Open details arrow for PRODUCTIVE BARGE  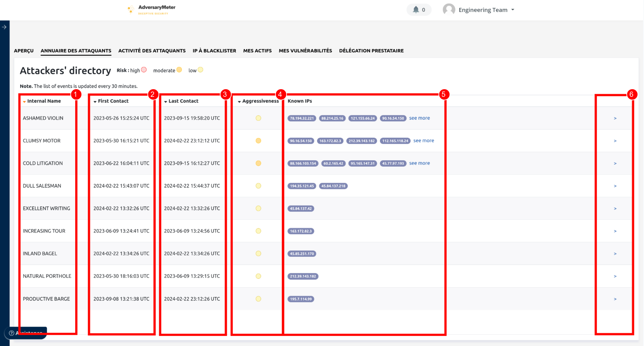pyautogui.click(x=615, y=299)
